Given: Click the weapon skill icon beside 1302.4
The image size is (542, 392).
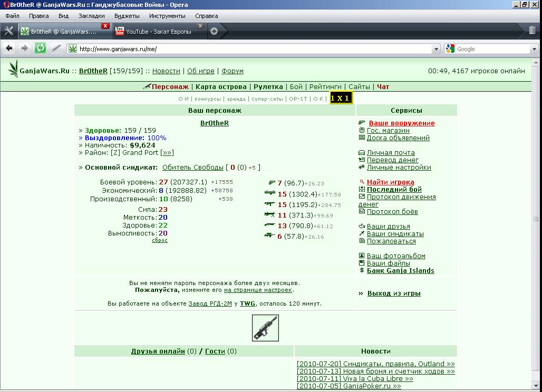Looking at the screenshot, I should pos(269,193).
